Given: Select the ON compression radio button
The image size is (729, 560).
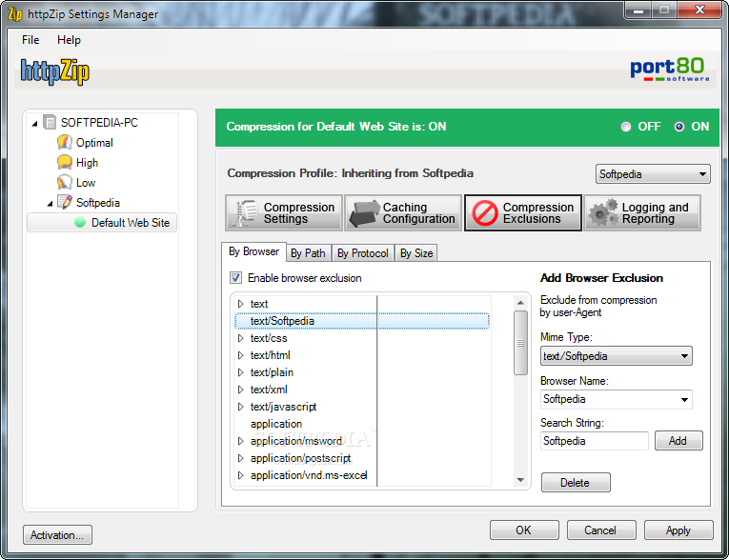Looking at the screenshot, I should 679,127.
